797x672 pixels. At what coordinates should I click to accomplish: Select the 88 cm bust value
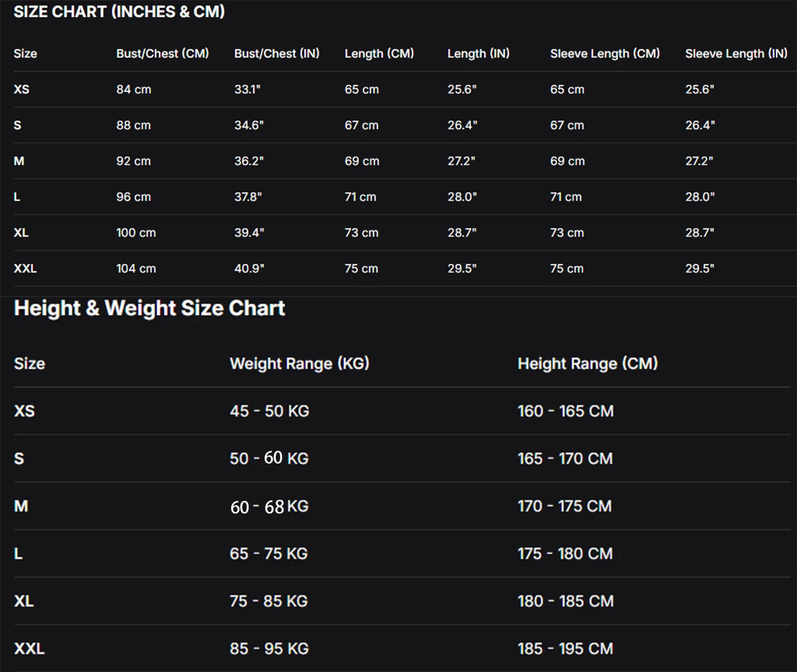point(133,125)
